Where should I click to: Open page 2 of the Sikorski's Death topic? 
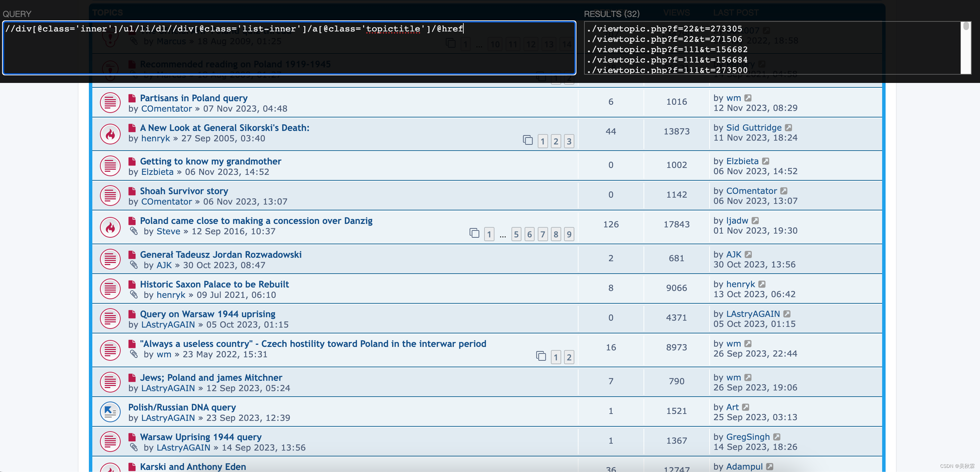pyautogui.click(x=556, y=141)
